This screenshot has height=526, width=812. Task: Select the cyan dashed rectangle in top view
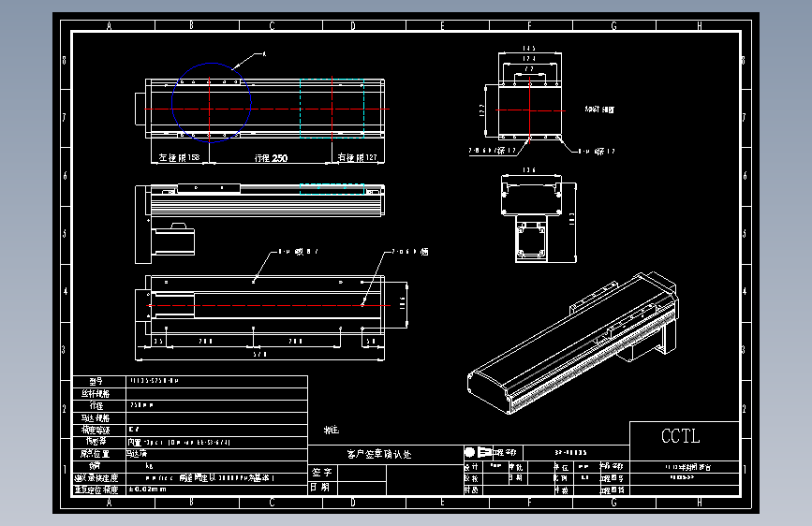(x=332, y=109)
